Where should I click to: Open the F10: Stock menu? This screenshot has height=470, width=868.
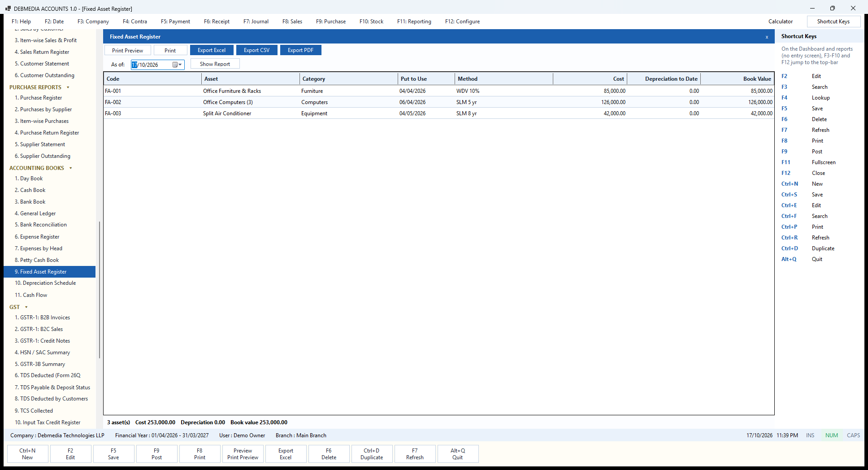tap(371, 22)
